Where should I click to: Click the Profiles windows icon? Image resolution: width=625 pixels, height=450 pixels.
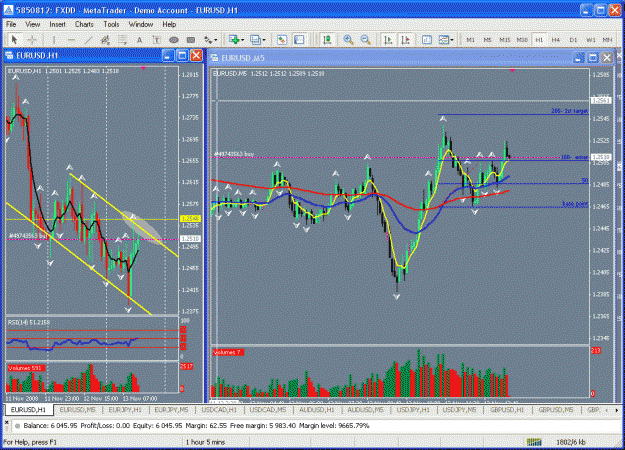pyautogui.click(x=255, y=39)
